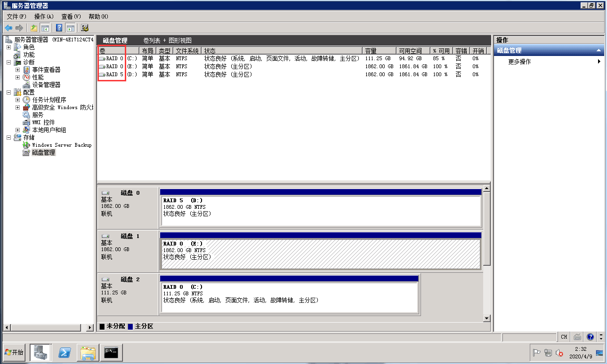Click the 开始 Start button
The width and height of the screenshot is (607, 364).
(14, 352)
